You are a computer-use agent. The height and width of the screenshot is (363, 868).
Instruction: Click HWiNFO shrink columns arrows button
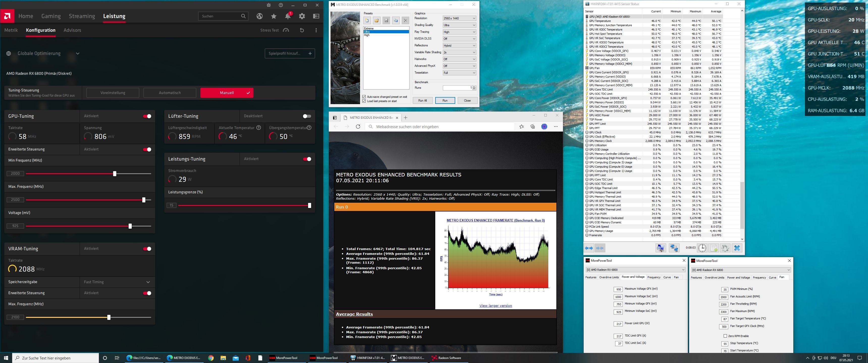[x=600, y=248]
